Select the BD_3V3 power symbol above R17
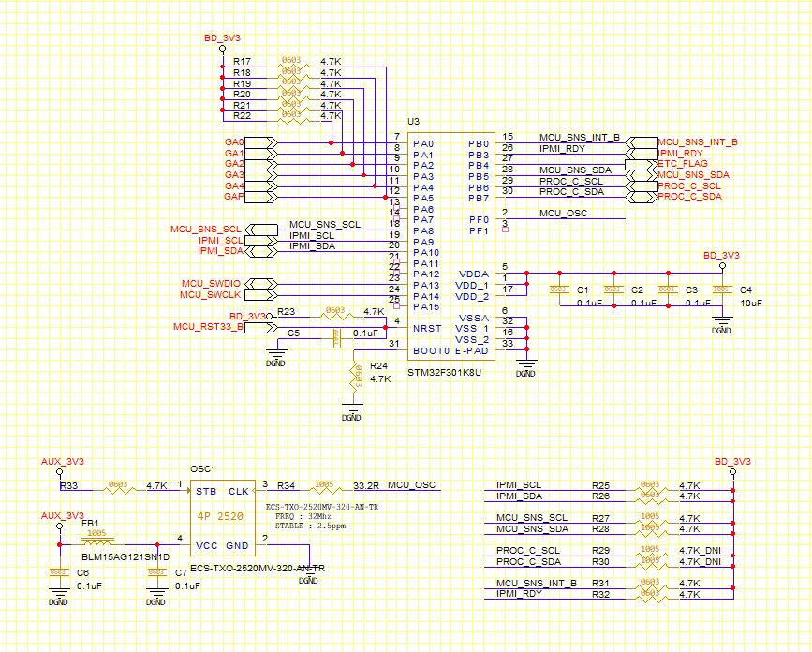This screenshot has width=812, height=652. point(223,49)
